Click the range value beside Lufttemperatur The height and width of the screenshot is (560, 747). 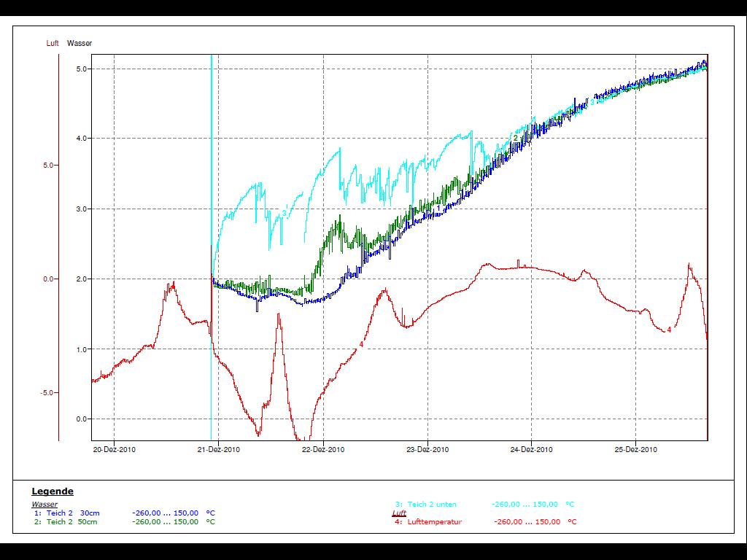click(527, 521)
